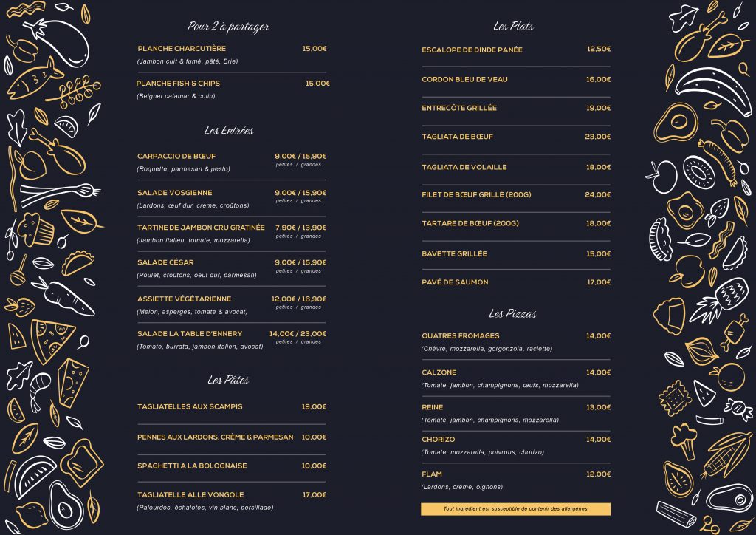Click the yellow allergen notice banner
Screen dimensions: 756x535
pyautogui.click(x=515, y=509)
